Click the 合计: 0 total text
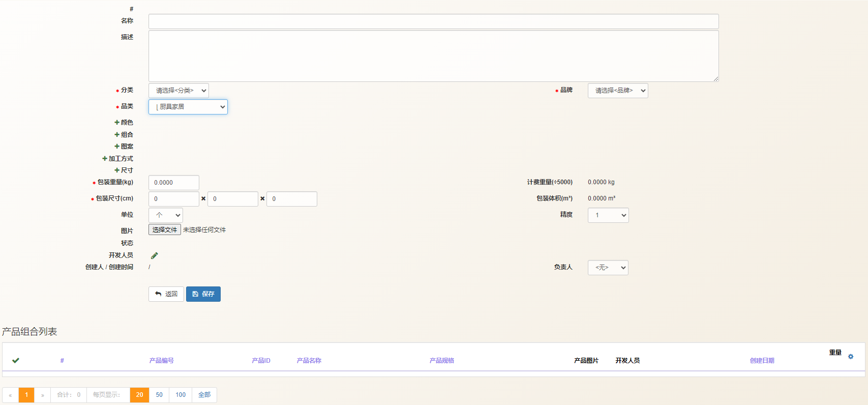The image size is (868, 405). (x=69, y=395)
